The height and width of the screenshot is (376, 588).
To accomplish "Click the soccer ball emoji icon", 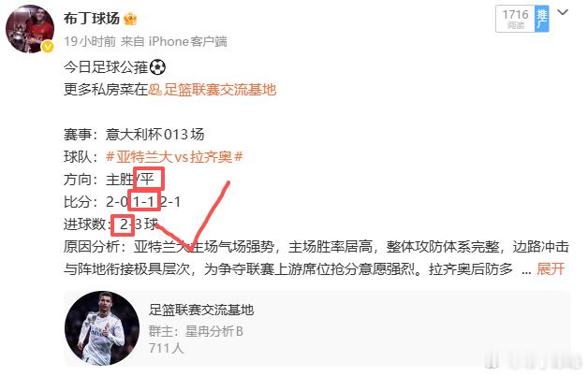I will pyautogui.click(x=157, y=67).
